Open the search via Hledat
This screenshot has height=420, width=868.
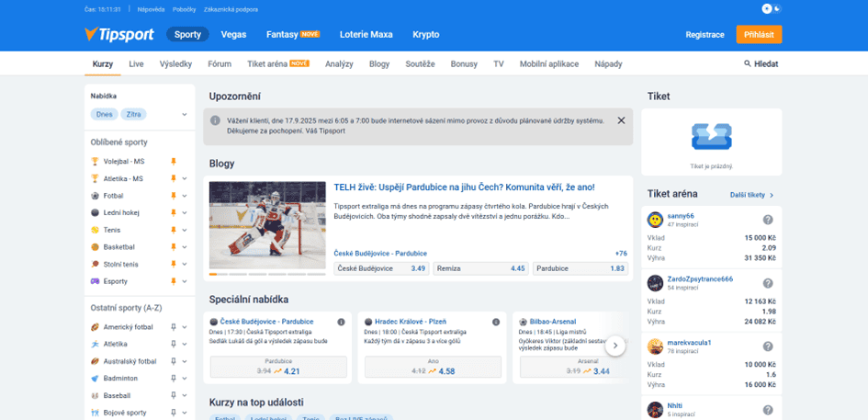(x=761, y=63)
